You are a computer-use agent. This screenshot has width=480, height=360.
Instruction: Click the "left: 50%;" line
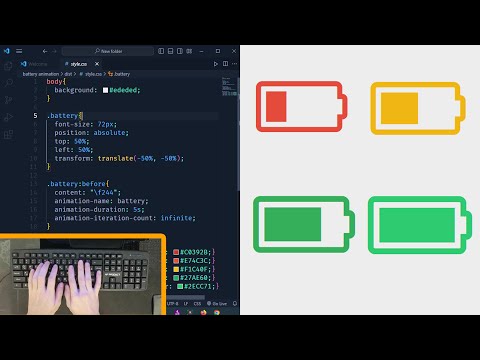74,150
